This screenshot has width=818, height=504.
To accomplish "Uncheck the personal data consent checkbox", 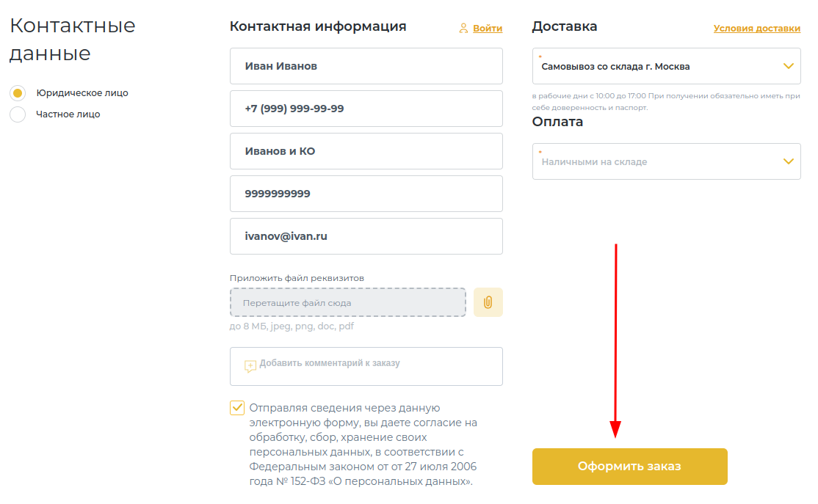I will tap(237, 408).
